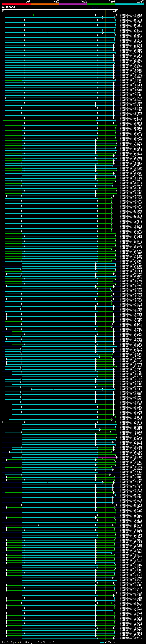Select the UniRef100_C5XYN1 label

[131, 70]
